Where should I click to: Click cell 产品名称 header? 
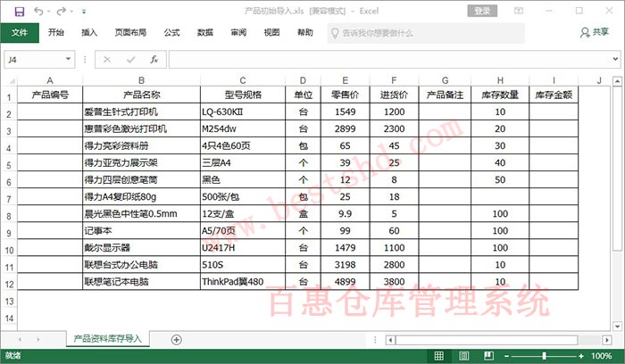point(141,95)
